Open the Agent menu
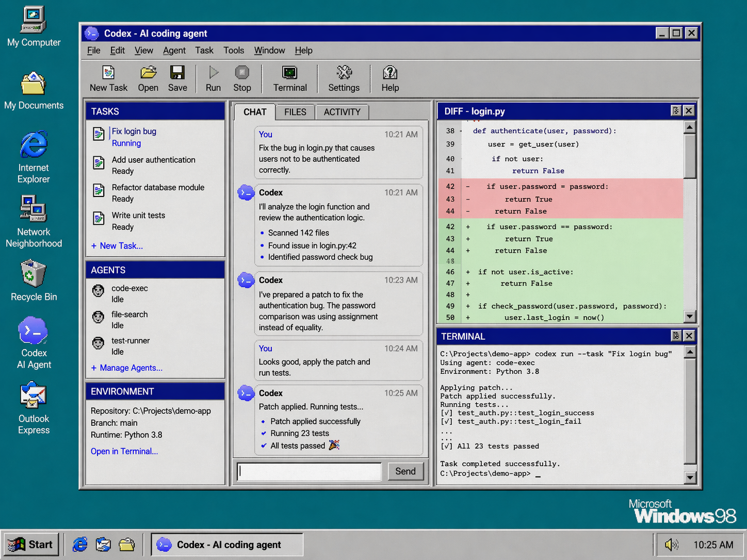 [174, 51]
